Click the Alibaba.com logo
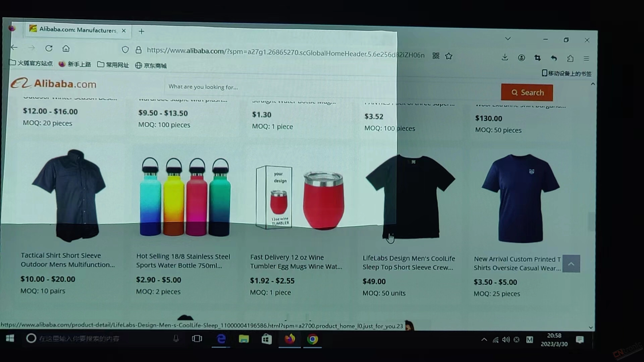 (x=53, y=83)
